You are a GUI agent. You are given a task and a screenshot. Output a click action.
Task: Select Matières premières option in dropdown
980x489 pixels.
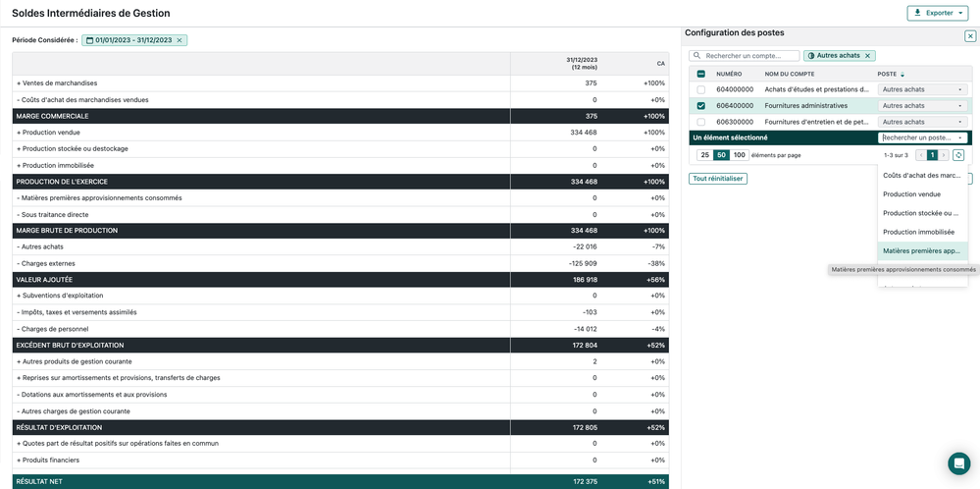pyautogui.click(x=921, y=251)
